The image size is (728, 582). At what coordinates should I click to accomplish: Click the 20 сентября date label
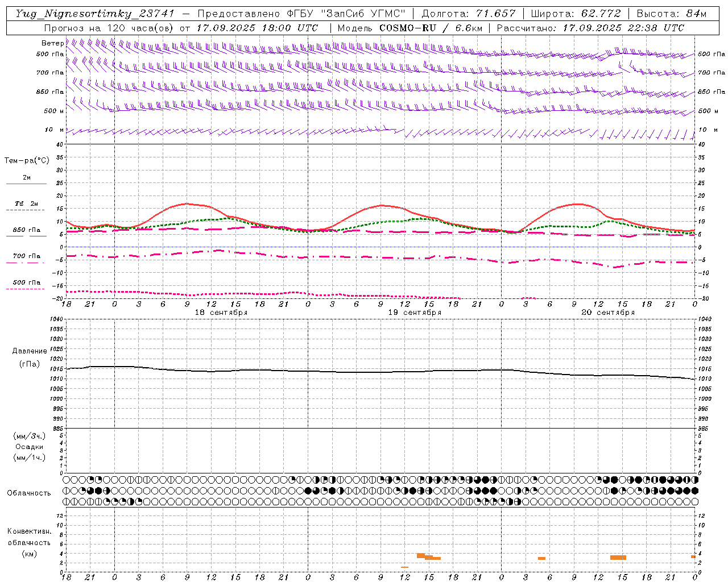[608, 313]
